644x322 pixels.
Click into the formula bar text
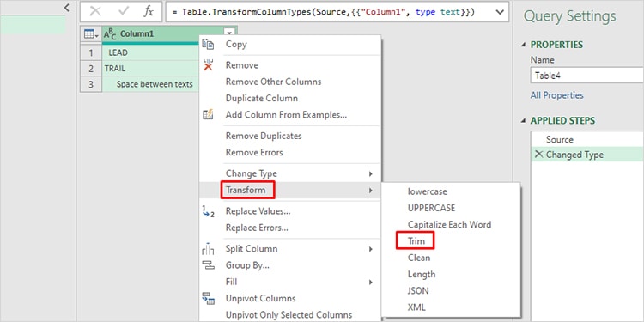coord(324,12)
